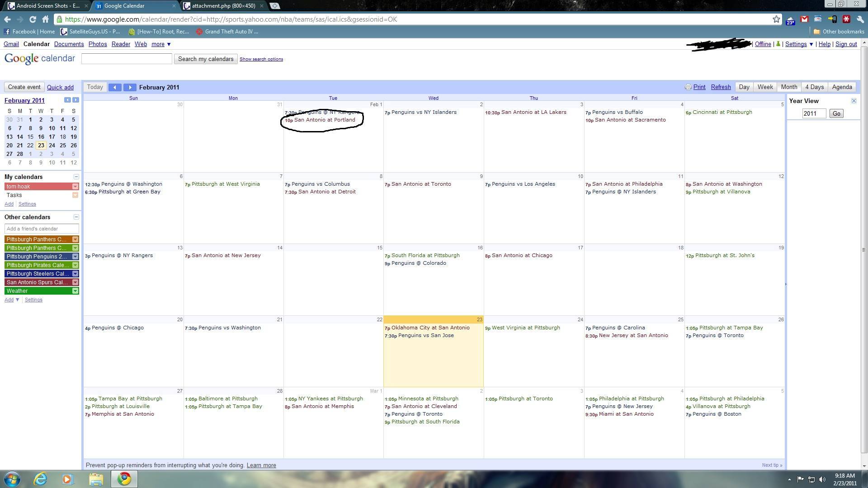Collapse the My calendars section
The height and width of the screenshot is (488, 868).
(x=76, y=177)
